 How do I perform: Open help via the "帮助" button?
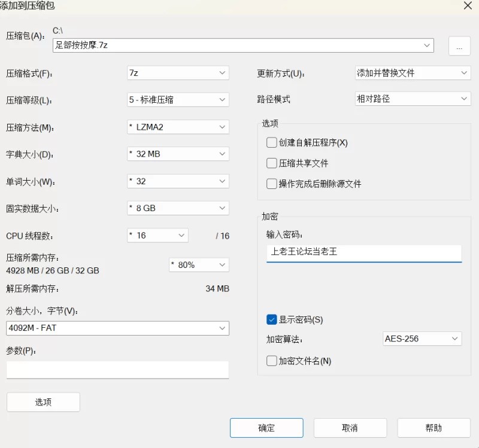pos(433,428)
